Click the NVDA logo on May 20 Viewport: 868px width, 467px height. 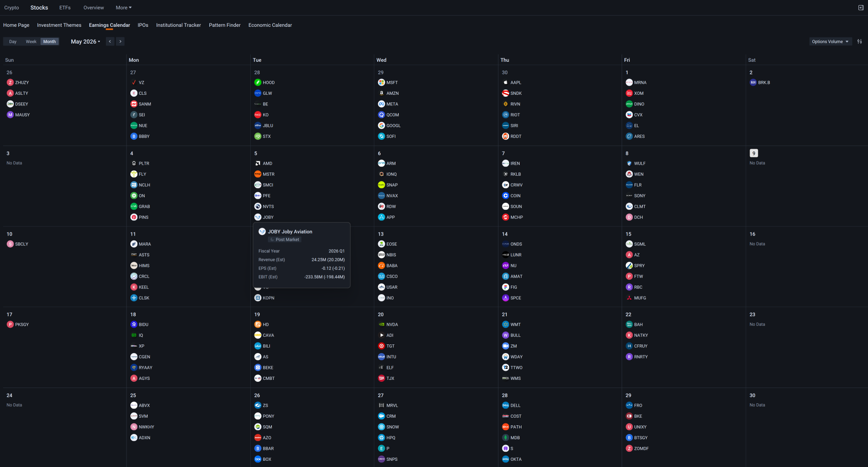click(x=382, y=324)
